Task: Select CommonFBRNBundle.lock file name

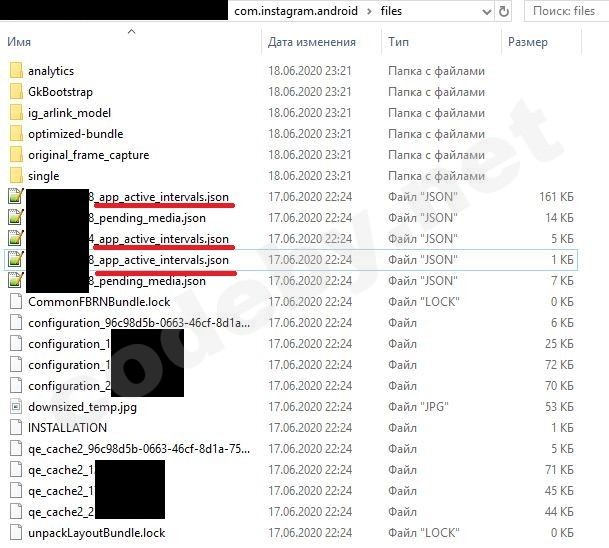Action: (x=99, y=302)
